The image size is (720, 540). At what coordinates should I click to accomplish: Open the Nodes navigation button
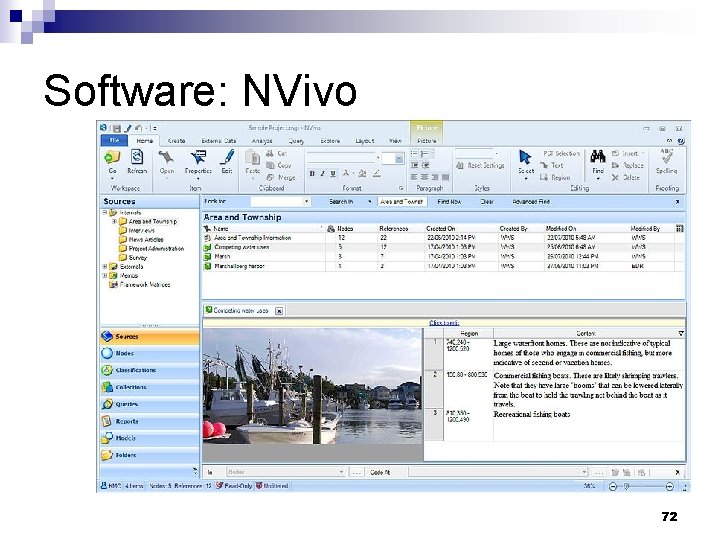(150, 353)
